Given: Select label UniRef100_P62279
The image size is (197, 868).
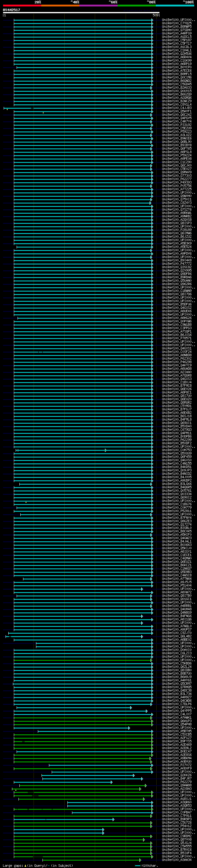Looking at the screenshot, I should 177,782.
